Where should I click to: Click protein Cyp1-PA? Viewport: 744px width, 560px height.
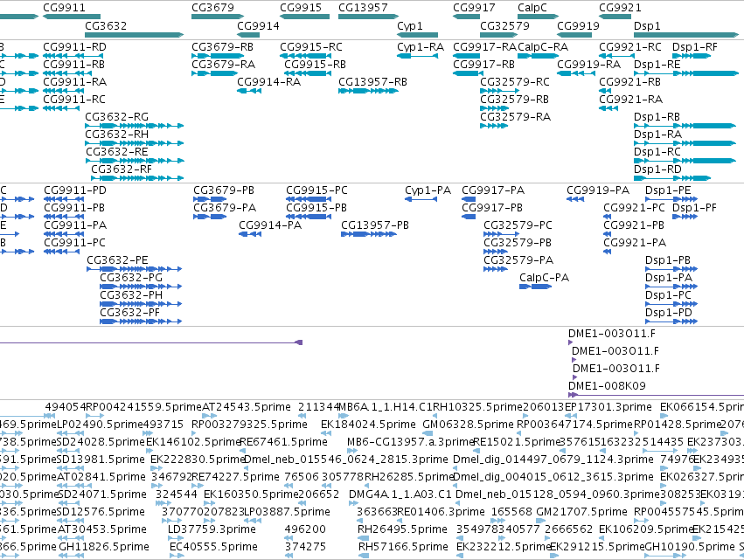(x=421, y=199)
